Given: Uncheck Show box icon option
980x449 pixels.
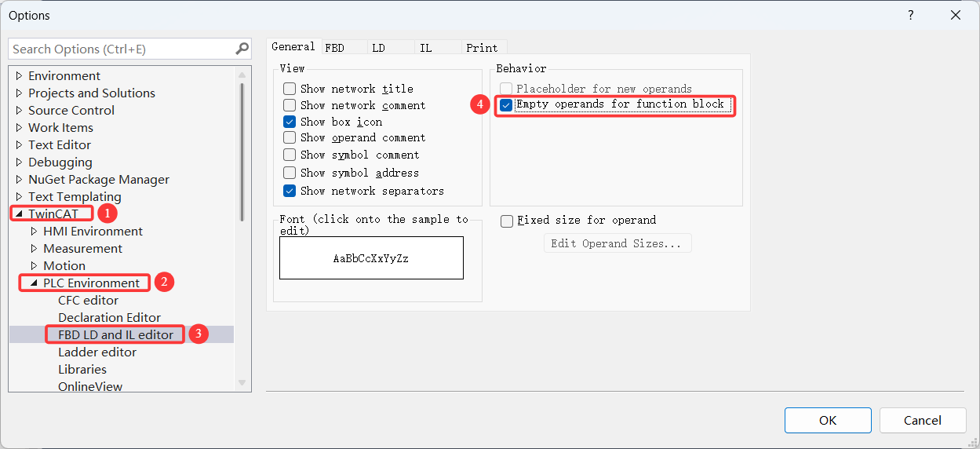Looking at the screenshot, I should click(x=290, y=122).
